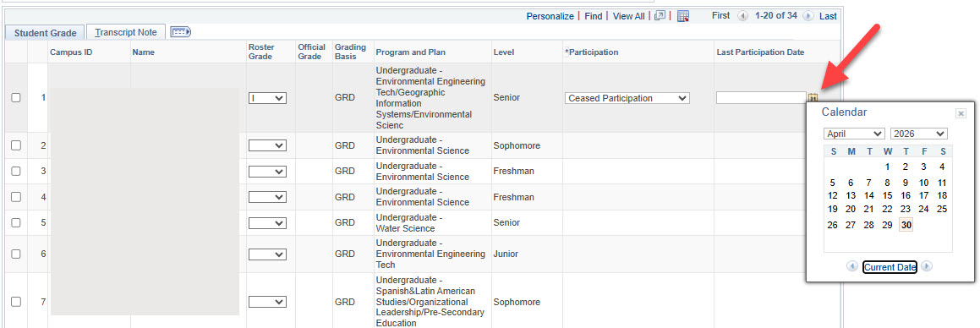Screen dimensions: 980x328
Task: Open Roster Grade dropdown in row 1
Action: point(267,98)
